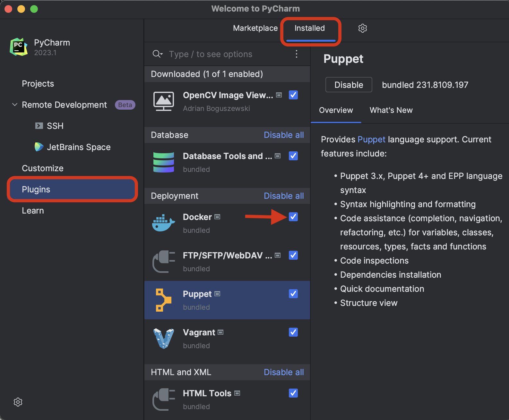Select the Vagrant plugin name
The image size is (509, 420).
point(199,332)
